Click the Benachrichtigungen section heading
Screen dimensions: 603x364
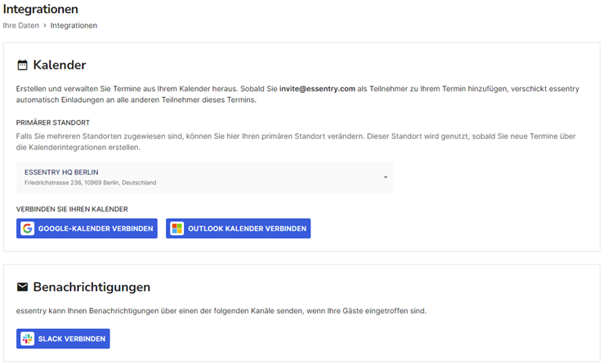click(92, 286)
